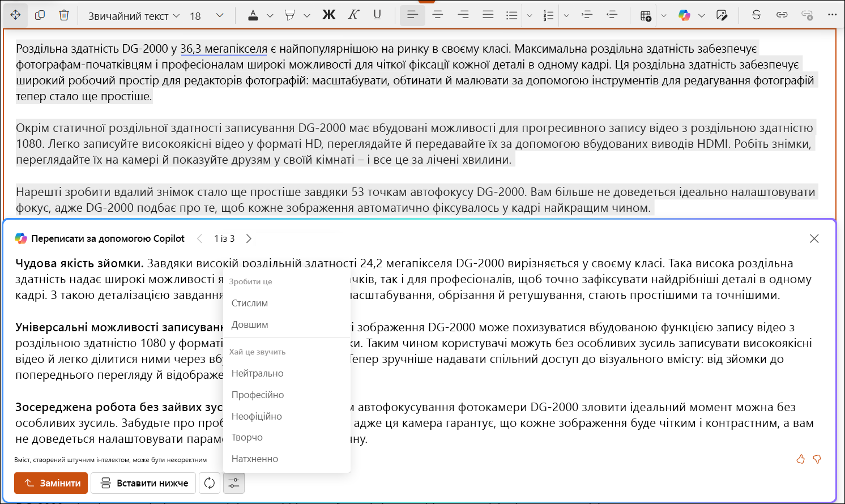Click paragraph starting with Окрім статичної
The image size is (845, 504).
tap(415, 144)
